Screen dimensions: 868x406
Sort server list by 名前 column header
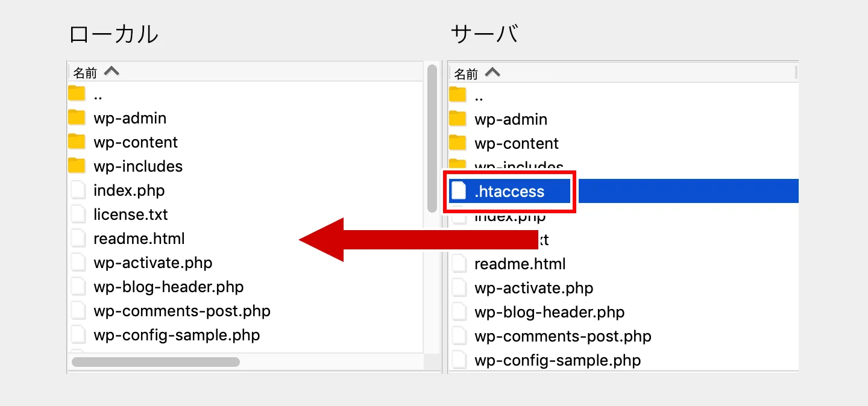[466, 74]
